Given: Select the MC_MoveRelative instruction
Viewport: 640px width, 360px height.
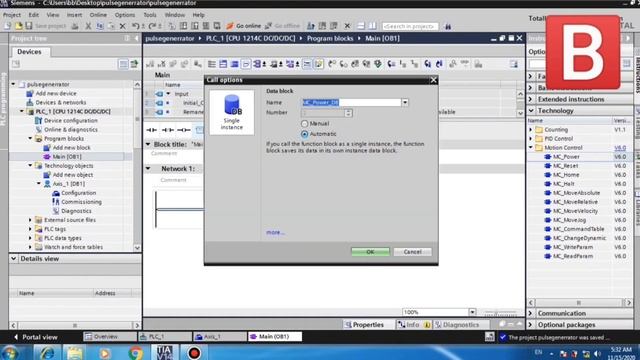Looking at the screenshot, I should 575,202.
